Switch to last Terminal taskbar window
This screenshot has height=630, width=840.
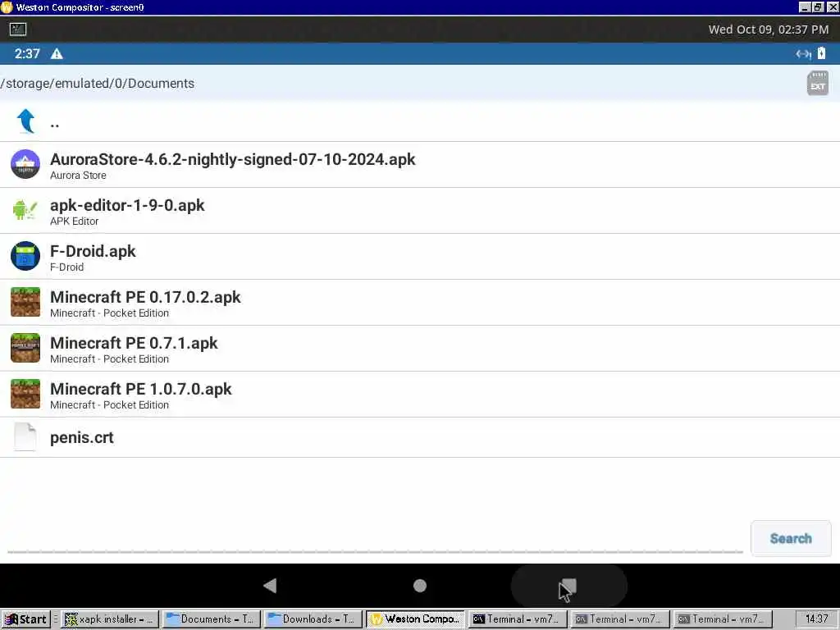coord(723,619)
